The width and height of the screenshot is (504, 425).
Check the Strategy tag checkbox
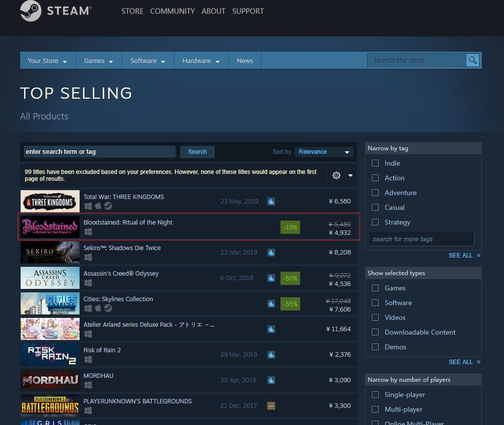tap(375, 222)
